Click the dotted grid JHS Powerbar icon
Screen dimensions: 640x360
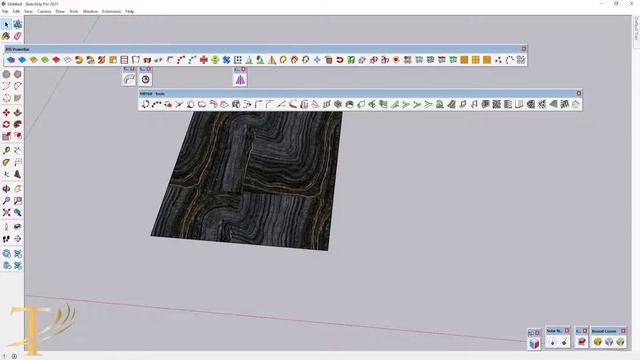[x=238, y=60]
